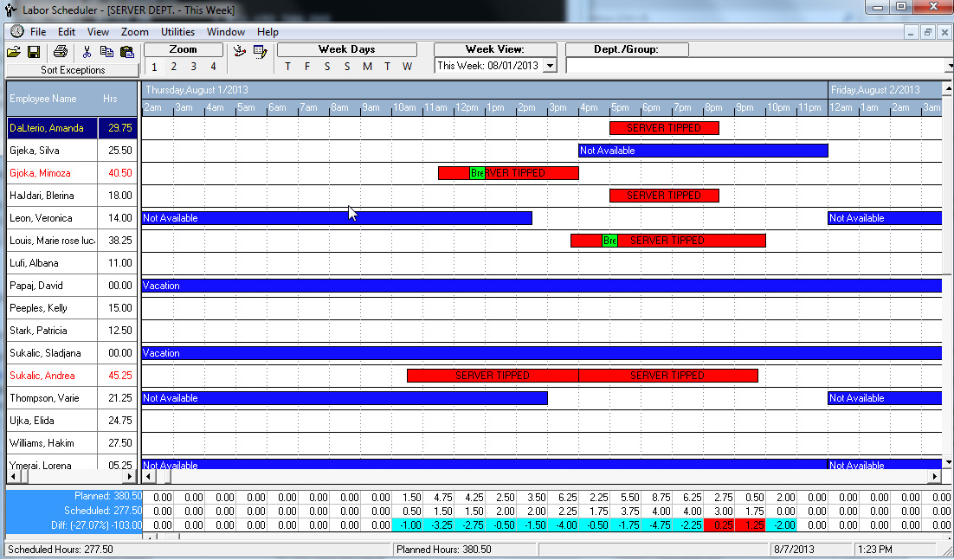Open the File menu
The width and height of the screenshot is (954, 560).
(x=38, y=32)
